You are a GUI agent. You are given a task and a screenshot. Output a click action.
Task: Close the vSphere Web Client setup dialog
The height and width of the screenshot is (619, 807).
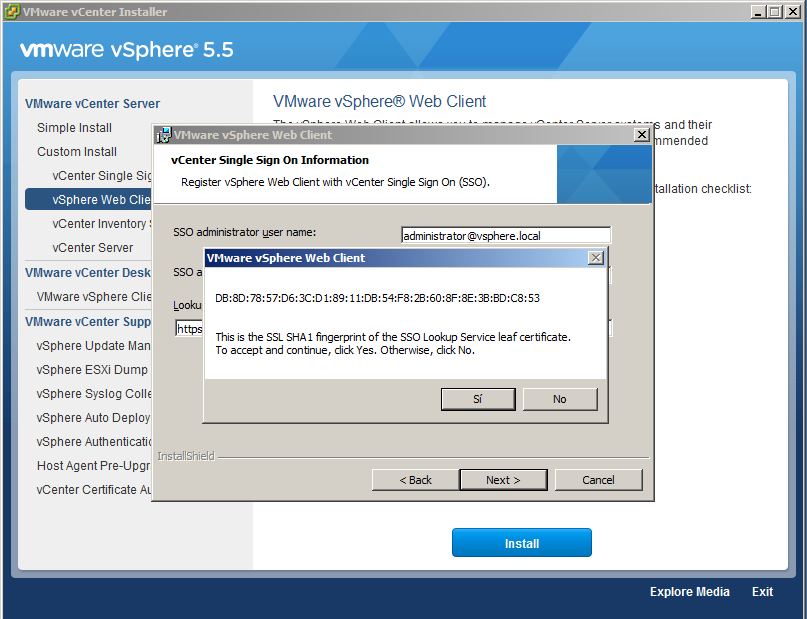coord(642,135)
